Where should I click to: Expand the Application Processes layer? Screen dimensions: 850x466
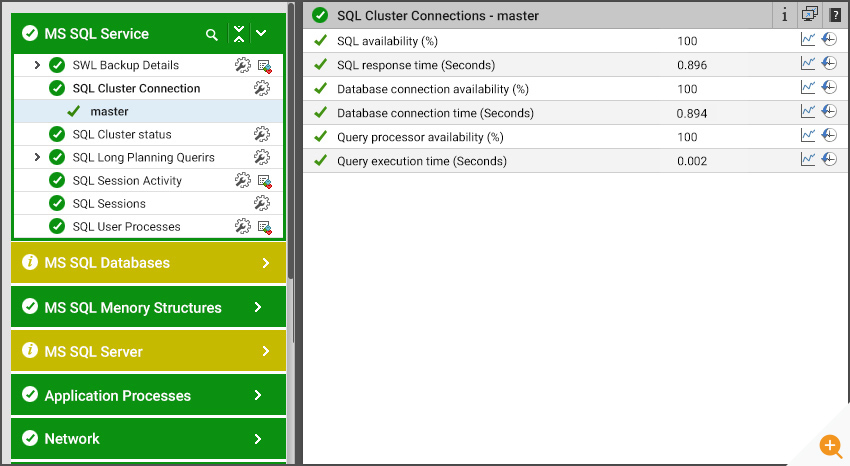(x=258, y=395)
